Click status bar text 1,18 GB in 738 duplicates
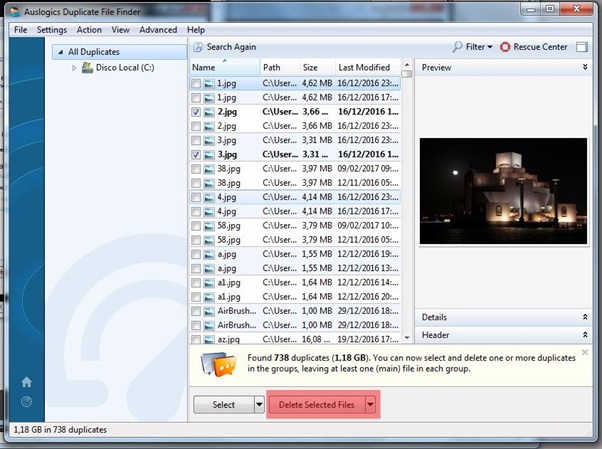602x449 pixels. [x=60, y=429]
